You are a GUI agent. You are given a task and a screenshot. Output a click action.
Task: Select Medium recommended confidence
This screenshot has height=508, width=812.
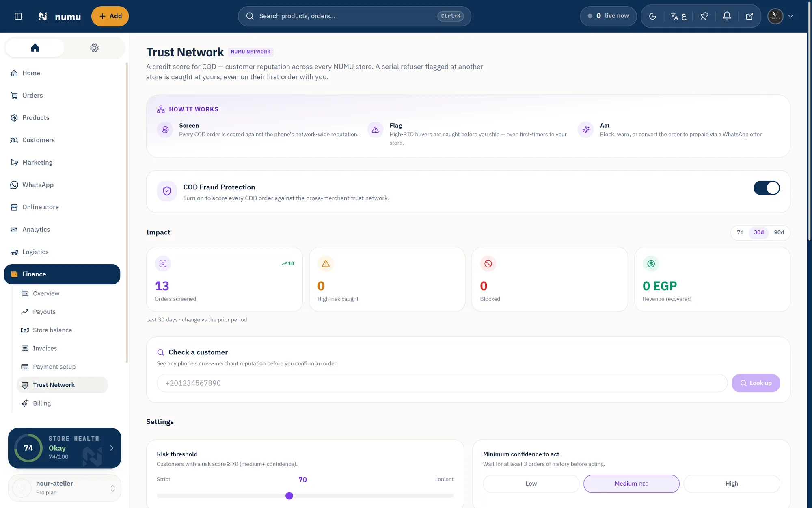(631, 484)
